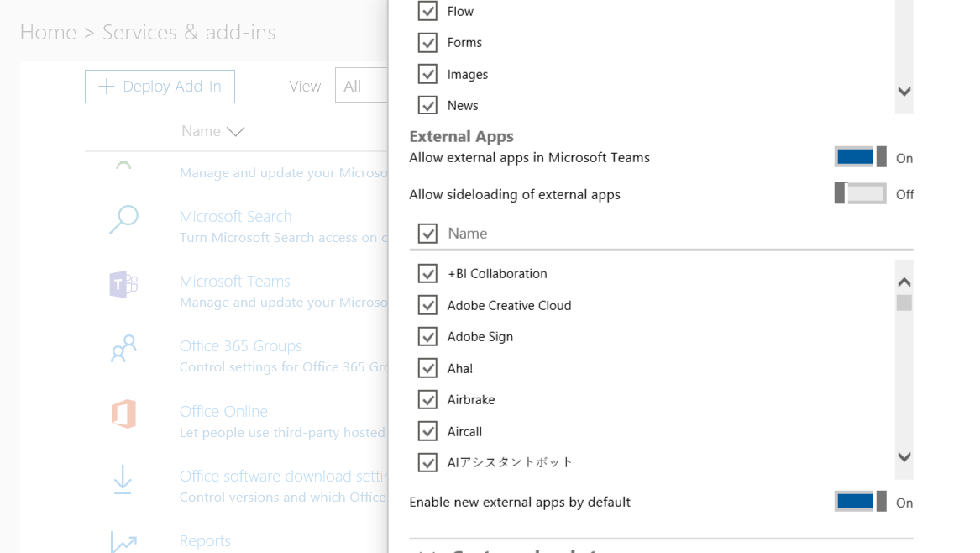This screenshot has width=980, height=553.
Task: Click the Office Online logo icon
Action: point(123,414)
